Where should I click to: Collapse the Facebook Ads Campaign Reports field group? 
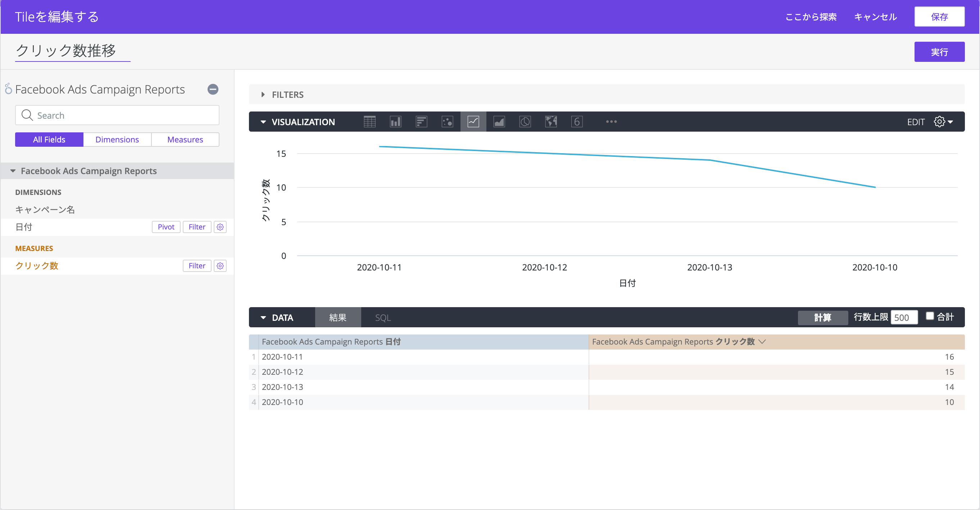point(13,171)
